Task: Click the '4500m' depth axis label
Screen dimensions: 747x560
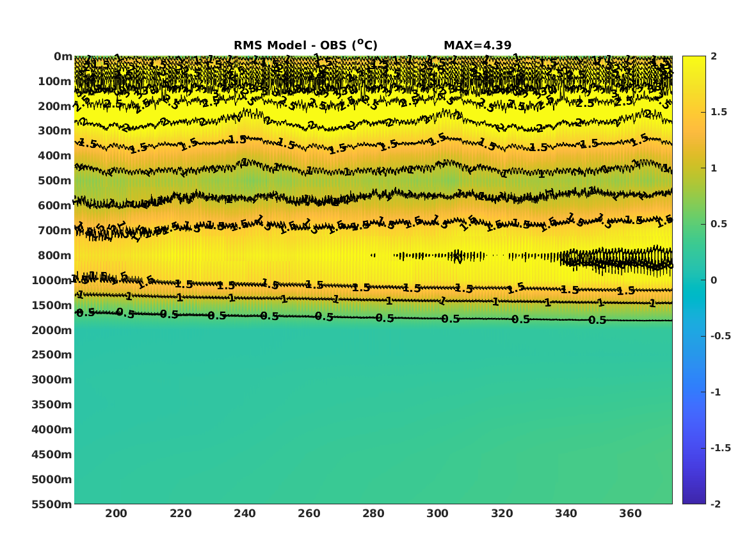Action: pos(52,454)
